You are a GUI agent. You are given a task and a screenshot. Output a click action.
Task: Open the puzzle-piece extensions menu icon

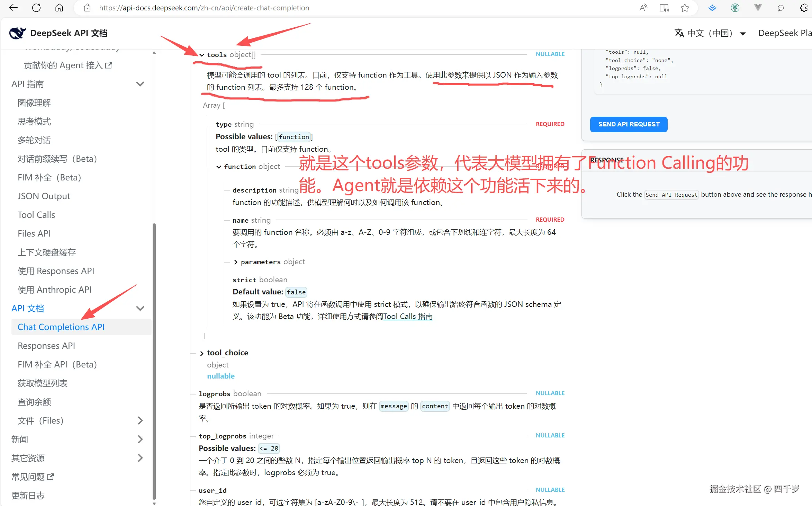(804, 8)
